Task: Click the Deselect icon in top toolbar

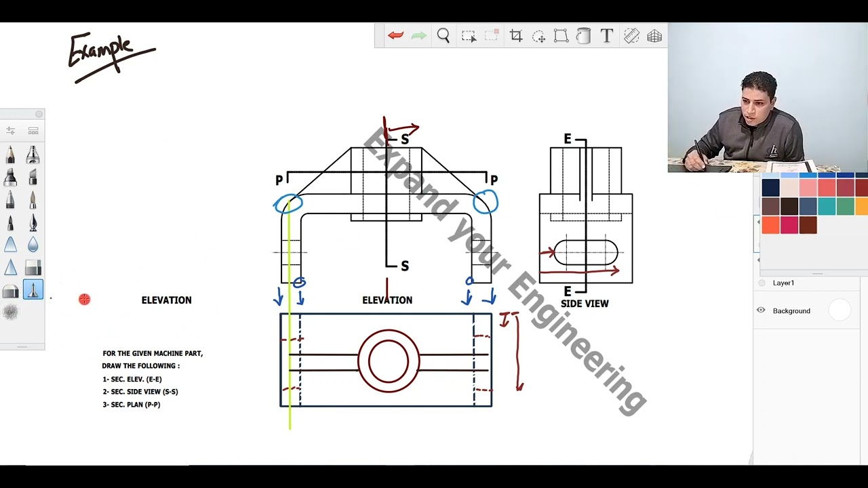Action: coord(492,36)
